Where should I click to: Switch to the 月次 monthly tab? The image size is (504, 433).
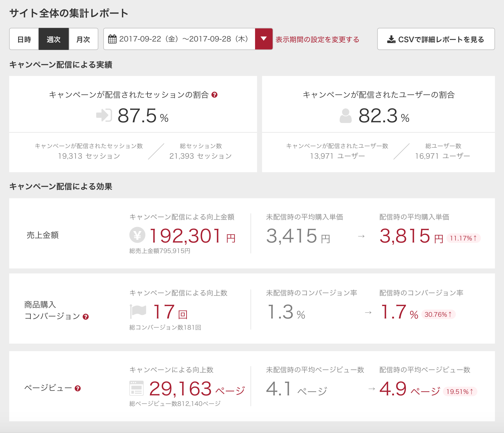click(83, 39)
